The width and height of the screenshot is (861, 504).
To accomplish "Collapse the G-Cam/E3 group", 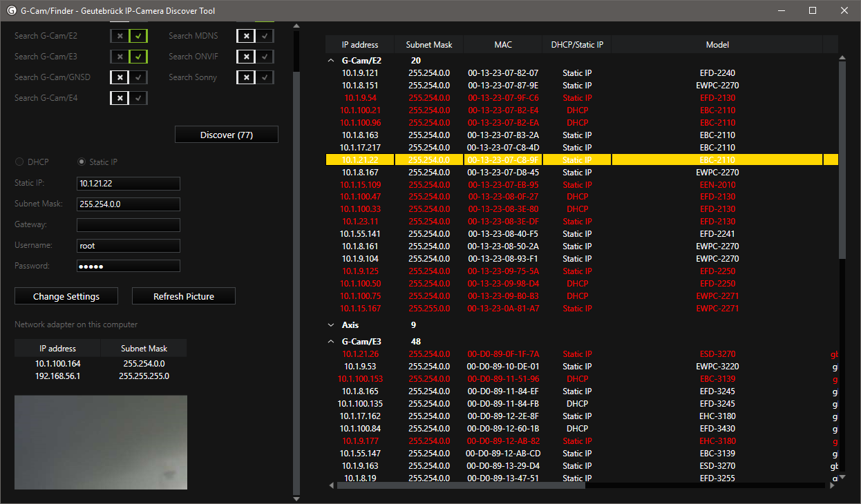I will point(330,342).
